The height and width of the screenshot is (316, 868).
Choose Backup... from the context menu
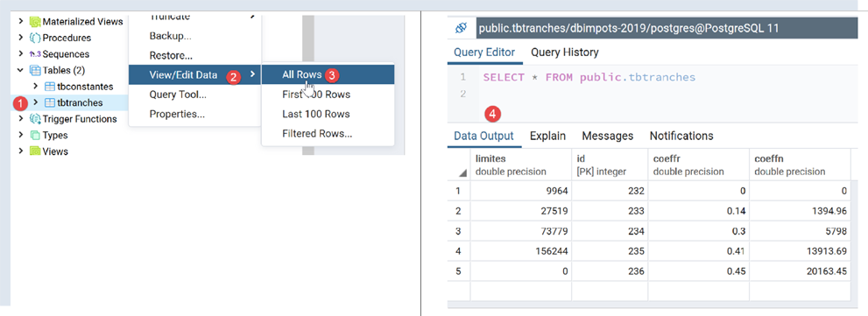(194, 36)
